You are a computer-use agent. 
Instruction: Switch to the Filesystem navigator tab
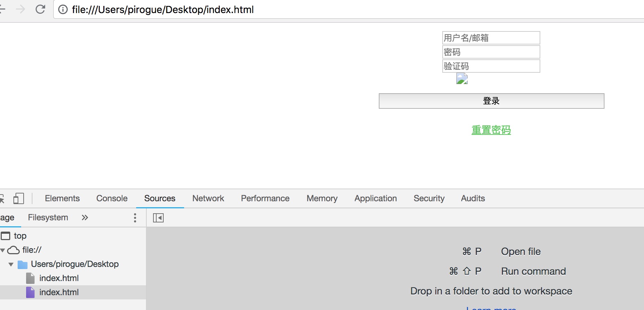(x=48, y=217)
